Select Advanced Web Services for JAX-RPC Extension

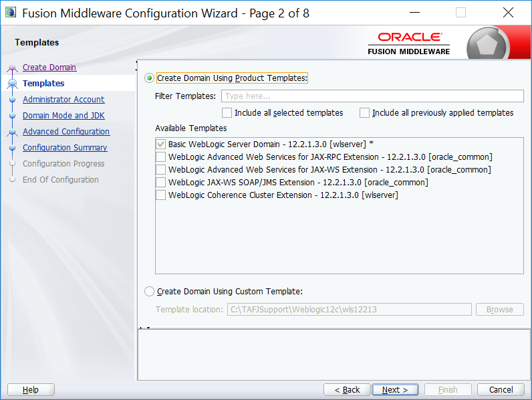160,157
